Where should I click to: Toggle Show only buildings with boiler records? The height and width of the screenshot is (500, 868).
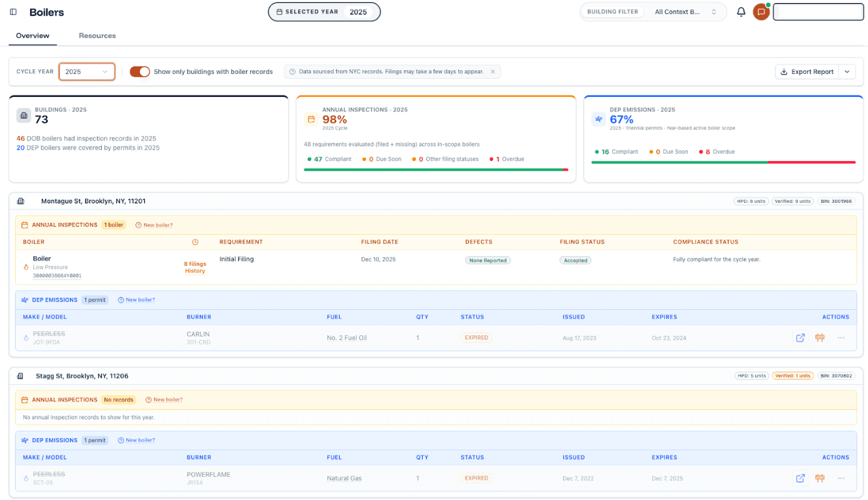pyautogui.click(x=140, y=71)
